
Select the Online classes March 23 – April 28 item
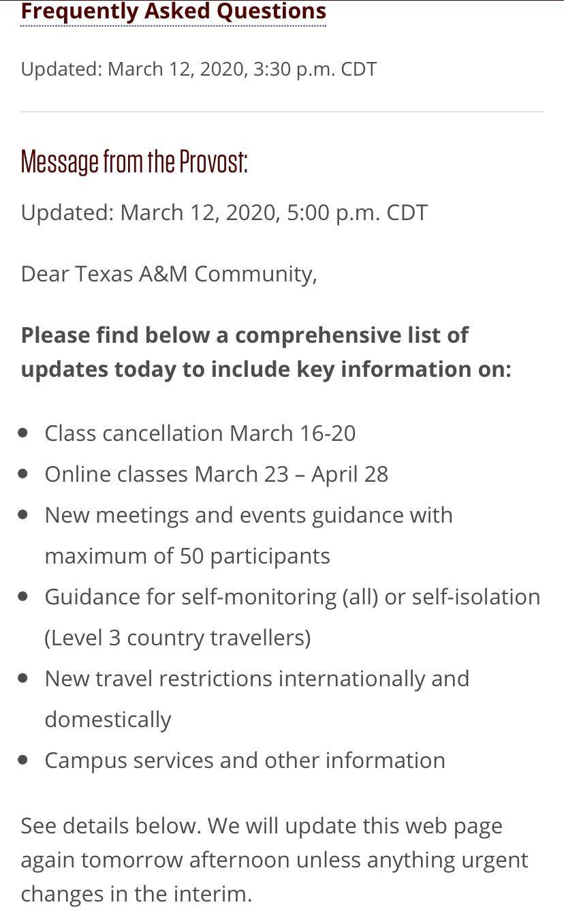(216, 474)
